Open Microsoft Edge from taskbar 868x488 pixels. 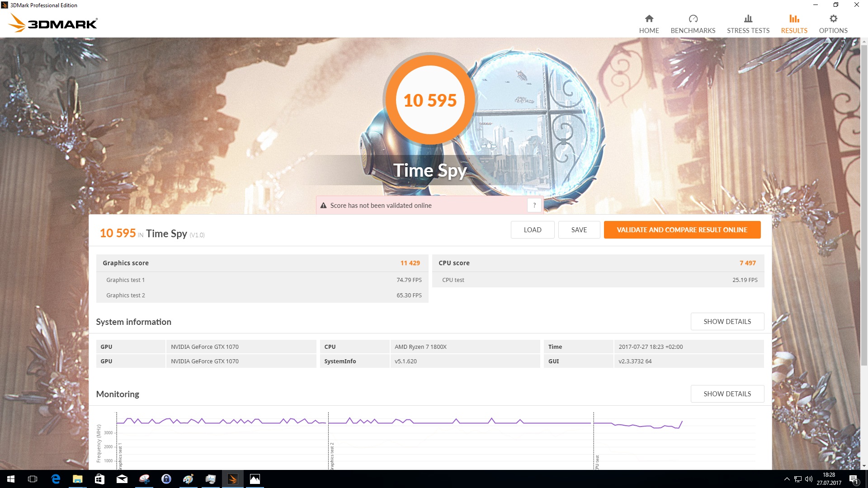click(56, 479)
